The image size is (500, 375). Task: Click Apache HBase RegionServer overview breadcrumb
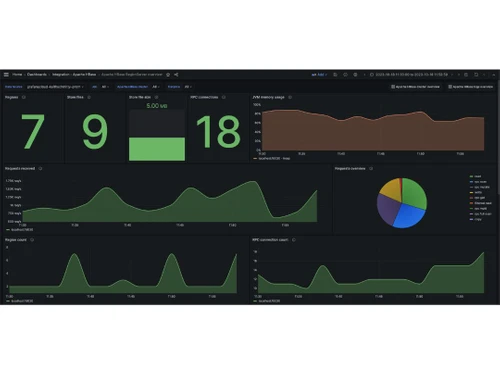click(x=132, y=75)
